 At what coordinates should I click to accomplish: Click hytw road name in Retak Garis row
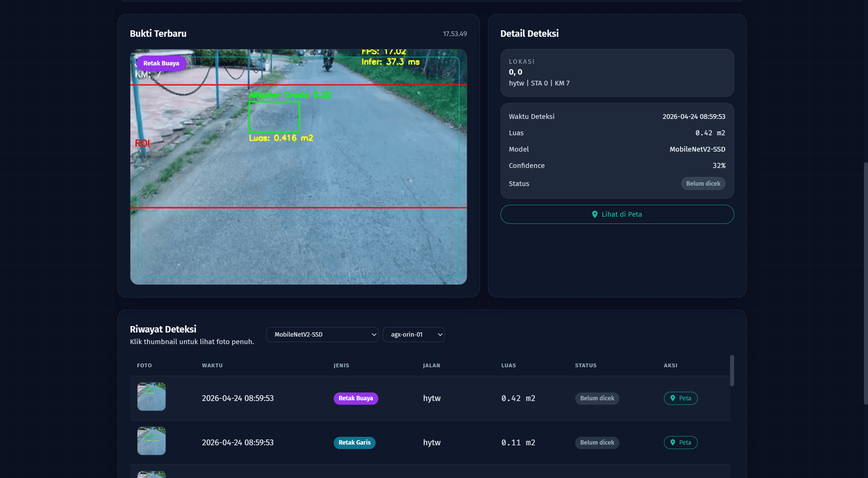[431, 443]
